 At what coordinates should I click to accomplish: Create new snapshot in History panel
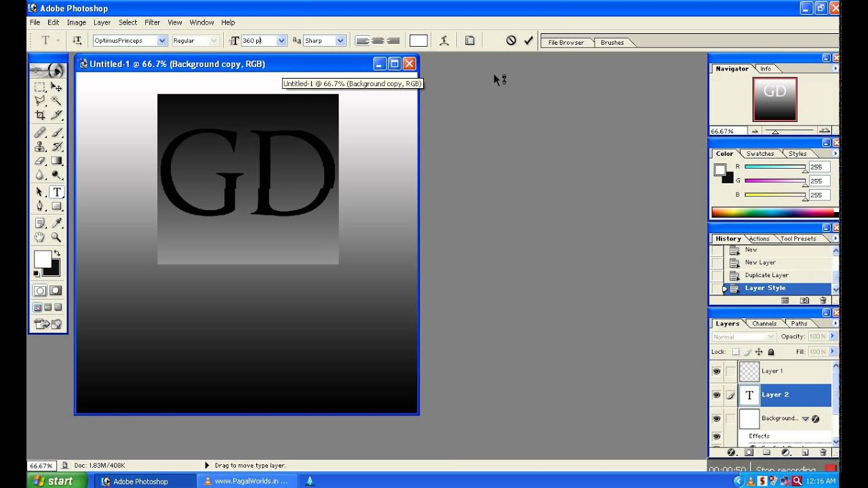coord(804,300)
